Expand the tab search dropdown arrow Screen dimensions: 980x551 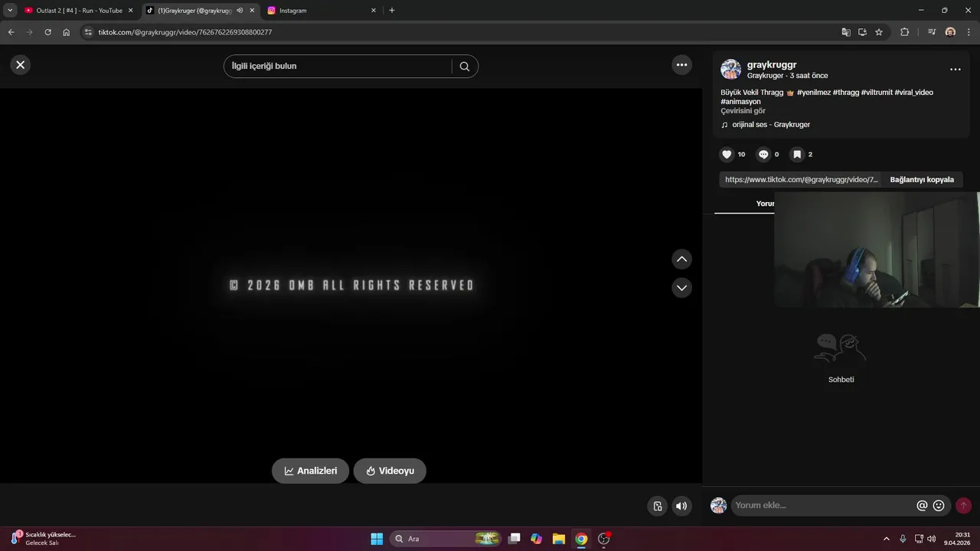click(x=10, y=11)
